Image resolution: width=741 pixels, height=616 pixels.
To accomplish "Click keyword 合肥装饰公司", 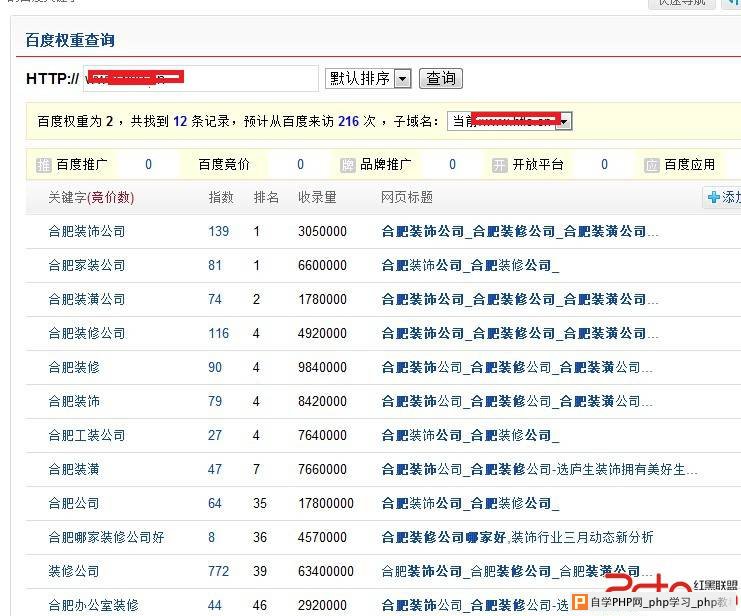I will pos(87,231).
